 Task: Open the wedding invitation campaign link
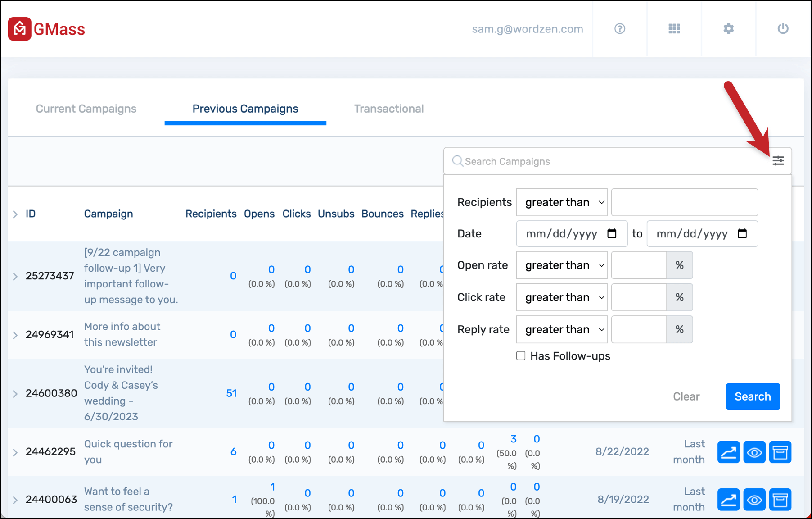pyautogui.click(x=121, y=393)
